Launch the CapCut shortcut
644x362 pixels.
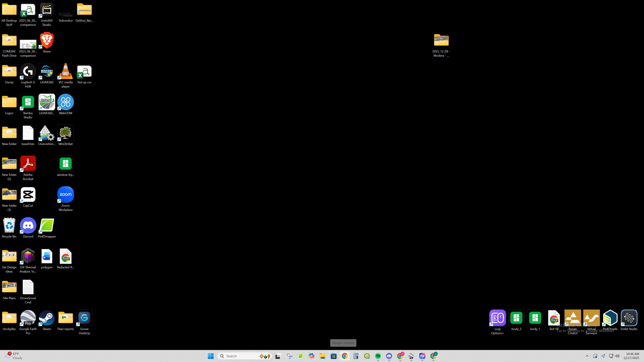click(28, 197)
